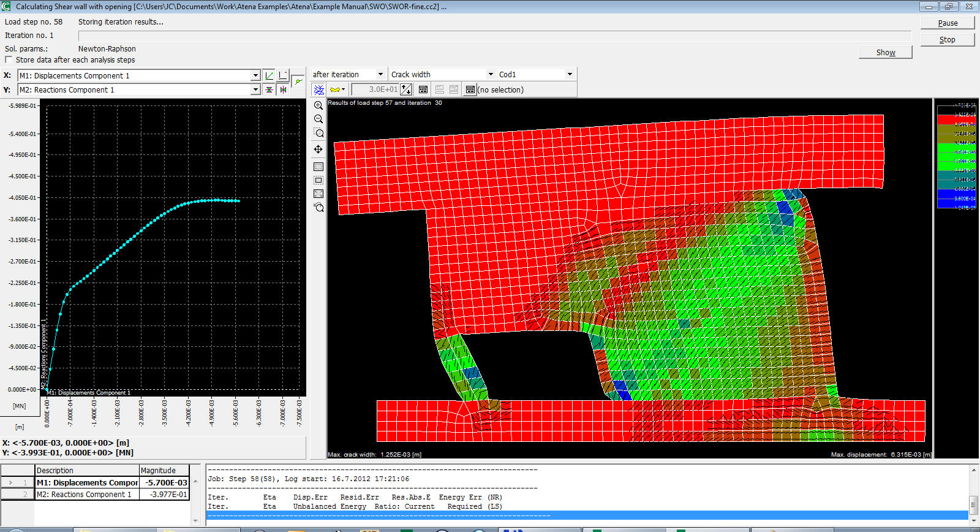980x532 pixels.
Task: Click the vertical flip axis icon
Action: (x=269, y=89)
